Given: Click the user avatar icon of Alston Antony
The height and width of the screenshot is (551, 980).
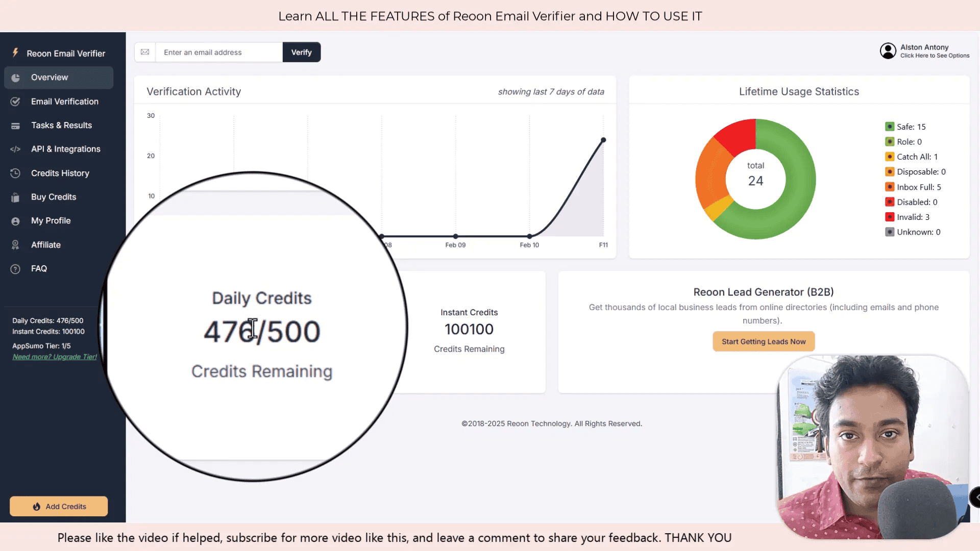Looking at the screenshot, I should [888, 51].
